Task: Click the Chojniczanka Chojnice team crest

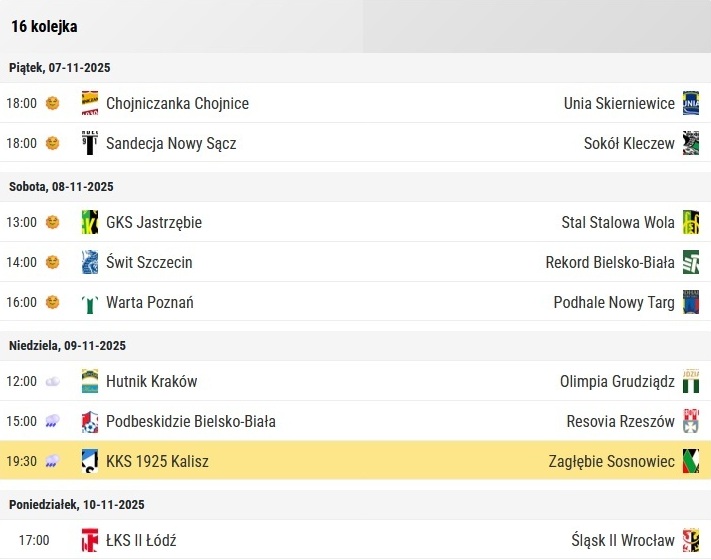Action: (90, 103)
